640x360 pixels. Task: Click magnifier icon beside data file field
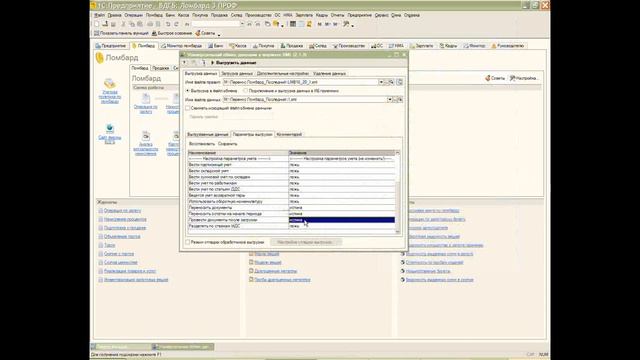(400, 100)
